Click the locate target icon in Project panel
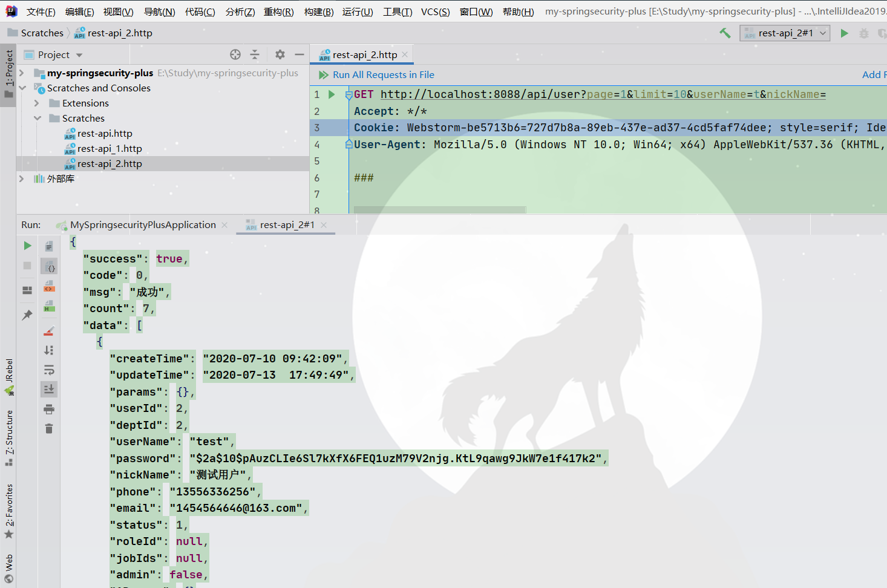Viewport: 887px width, 588px height. pyautogui.click(x=235, y=54)
